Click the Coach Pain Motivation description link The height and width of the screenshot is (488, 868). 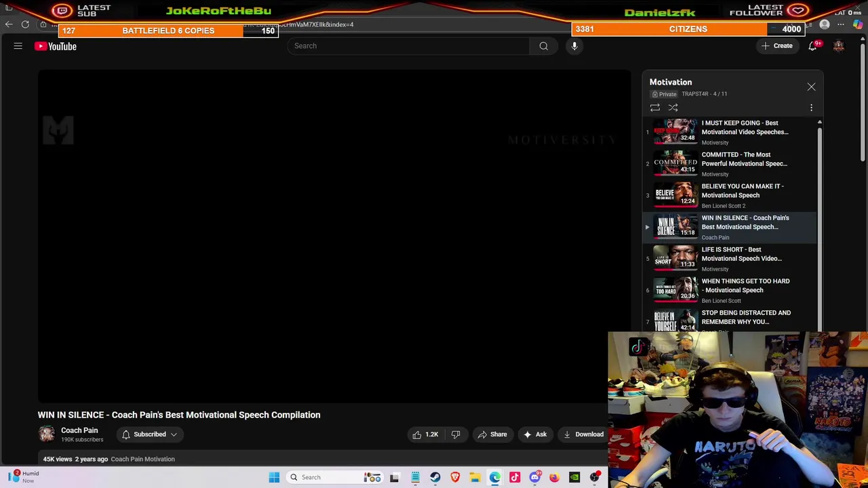pos(142,459)
